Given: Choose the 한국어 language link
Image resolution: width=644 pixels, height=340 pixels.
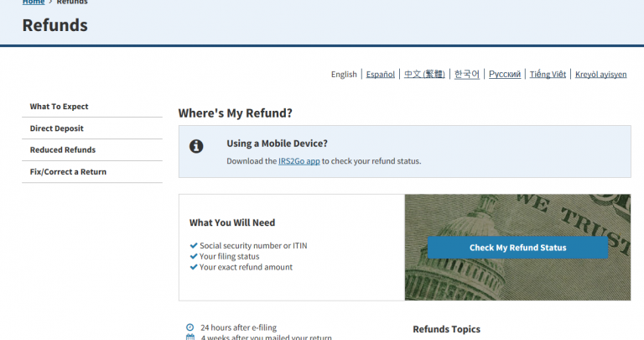Looking at the screenshot, I should tap(467, 75).
